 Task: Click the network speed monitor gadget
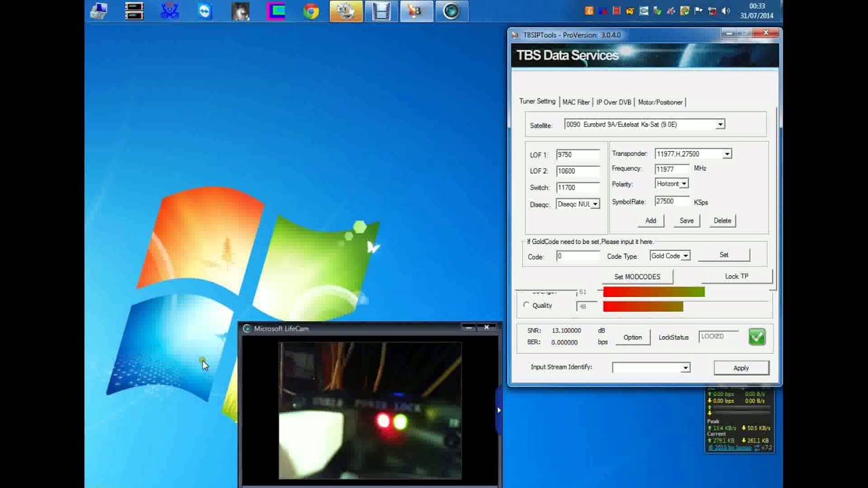740,420
